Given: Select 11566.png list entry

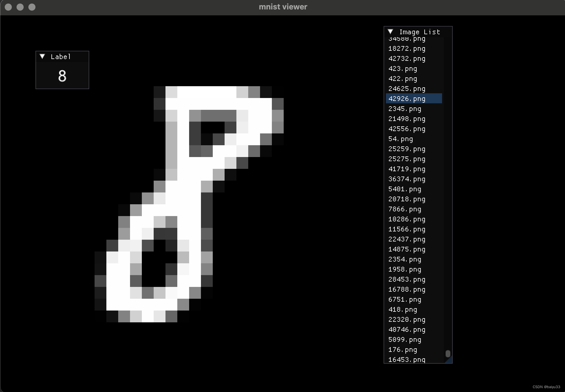Looking at the screenshot, I should (x=414, y=229).
